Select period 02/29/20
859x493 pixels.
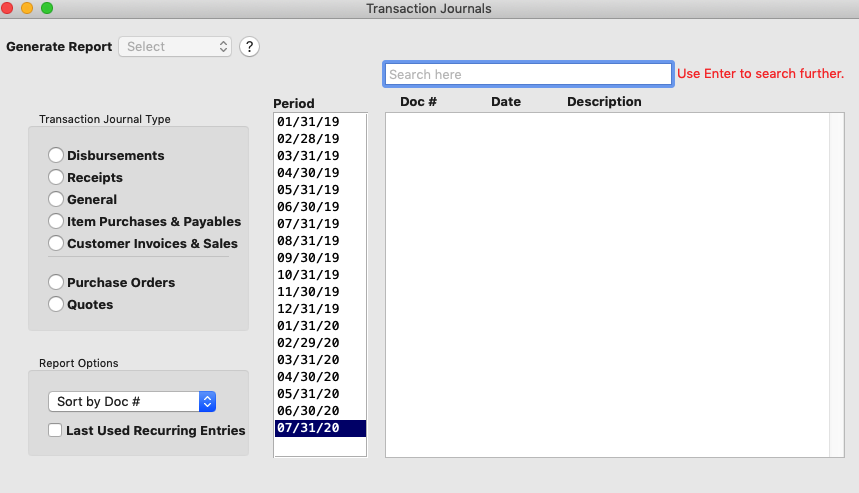tap(320, 342)
